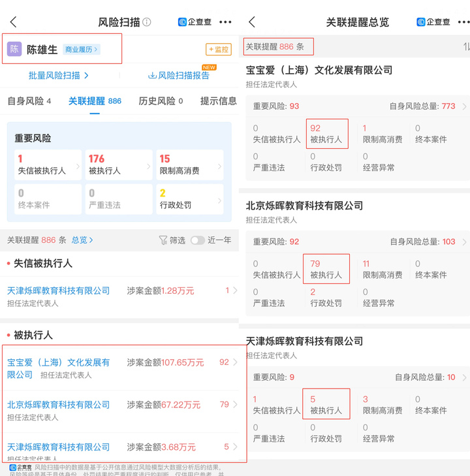Tap the purple 陈 avatar
Image resolution: width=470 pixels, height=476 pixels.
(x=14, y=49)
